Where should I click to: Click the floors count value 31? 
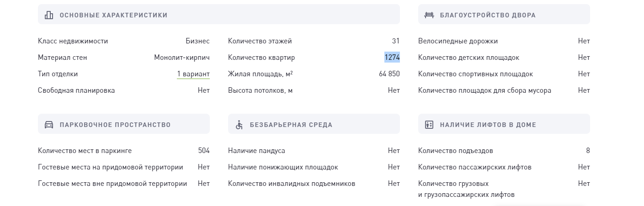click(396, 41)
